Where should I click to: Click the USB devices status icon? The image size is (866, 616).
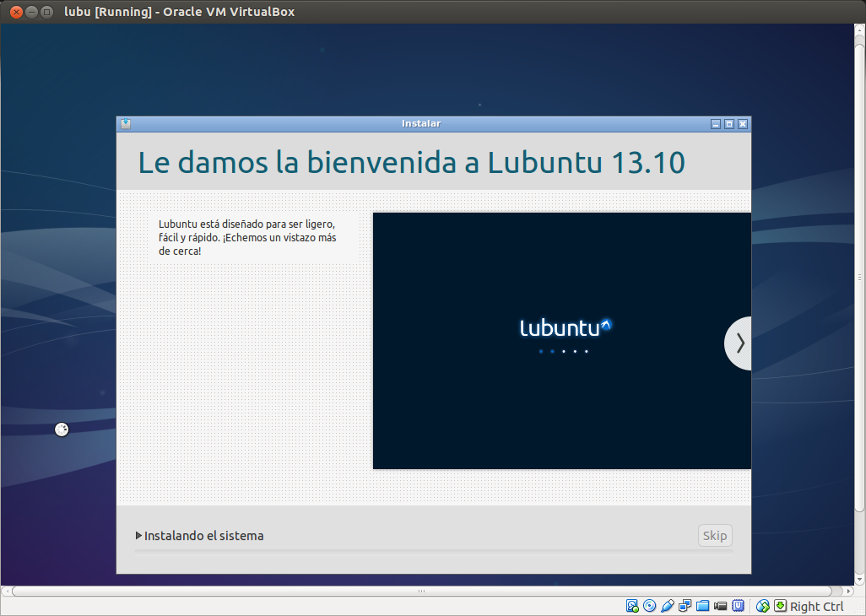pyautogui.click(x=667, y=606)
